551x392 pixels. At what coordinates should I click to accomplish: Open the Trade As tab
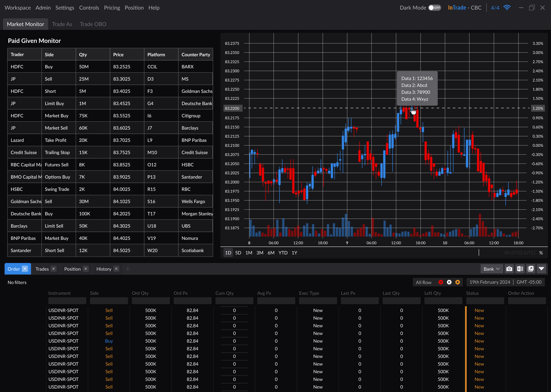pyautogui.click(x=62, y=24)
